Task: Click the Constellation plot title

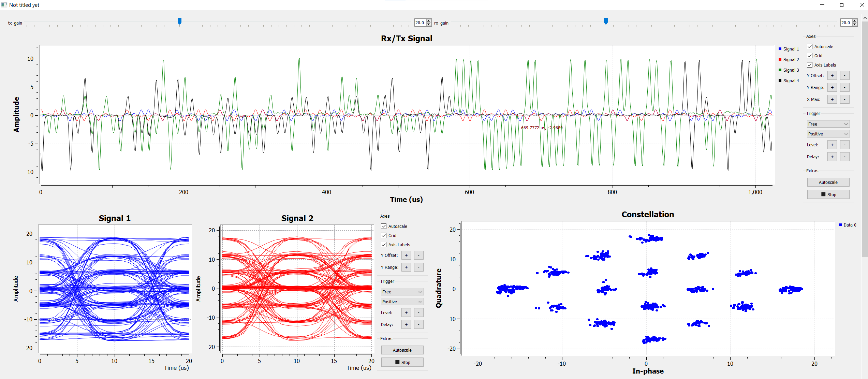Action: tap(648, 215)
